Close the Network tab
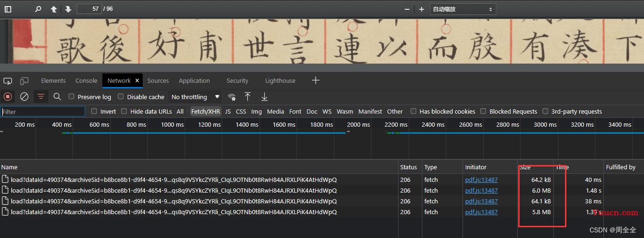 (137, 80)
